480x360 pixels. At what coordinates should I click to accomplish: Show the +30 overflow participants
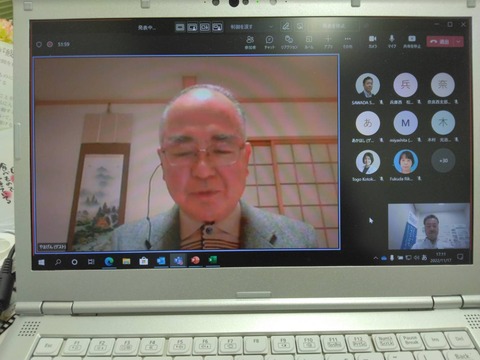(443, 161)
